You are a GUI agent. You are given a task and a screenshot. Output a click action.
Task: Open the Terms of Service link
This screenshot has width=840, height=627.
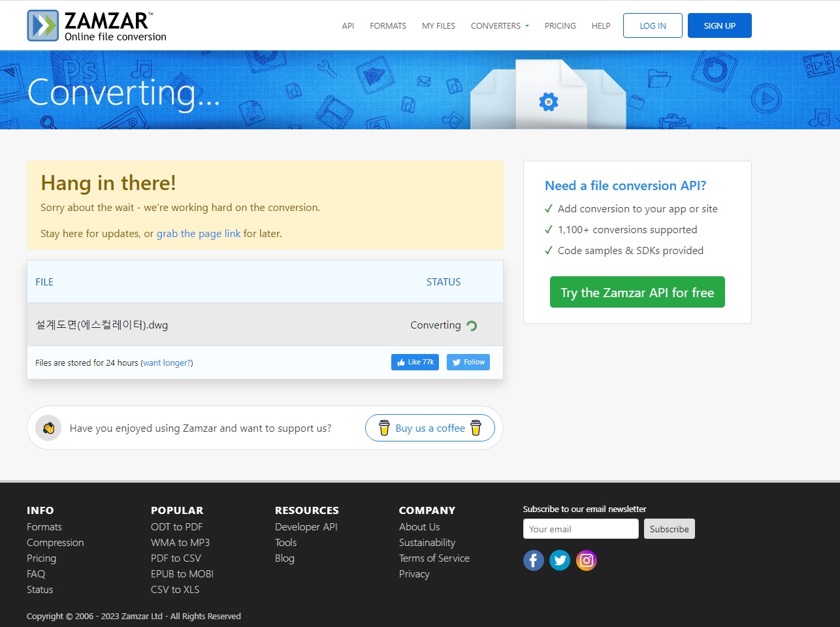(434, 558)
